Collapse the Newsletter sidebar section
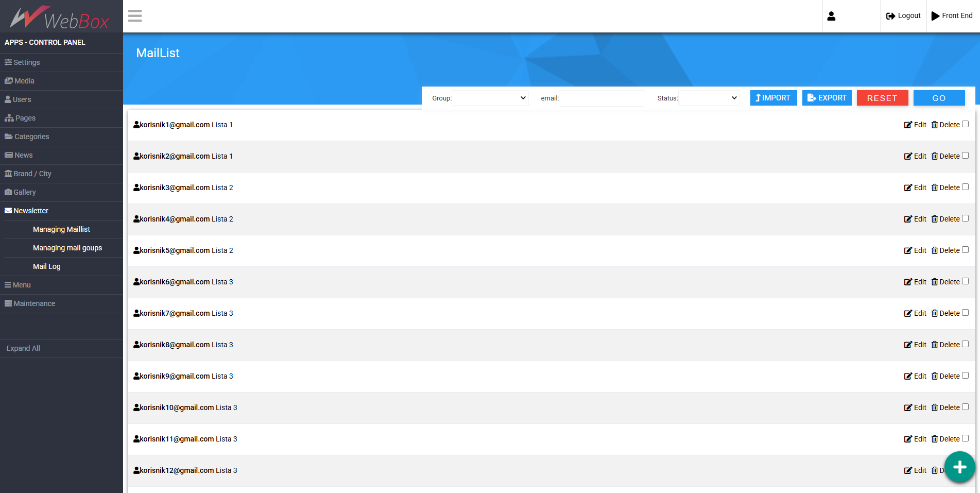This screenshot has height=493, width=980. tap(61, 211)
